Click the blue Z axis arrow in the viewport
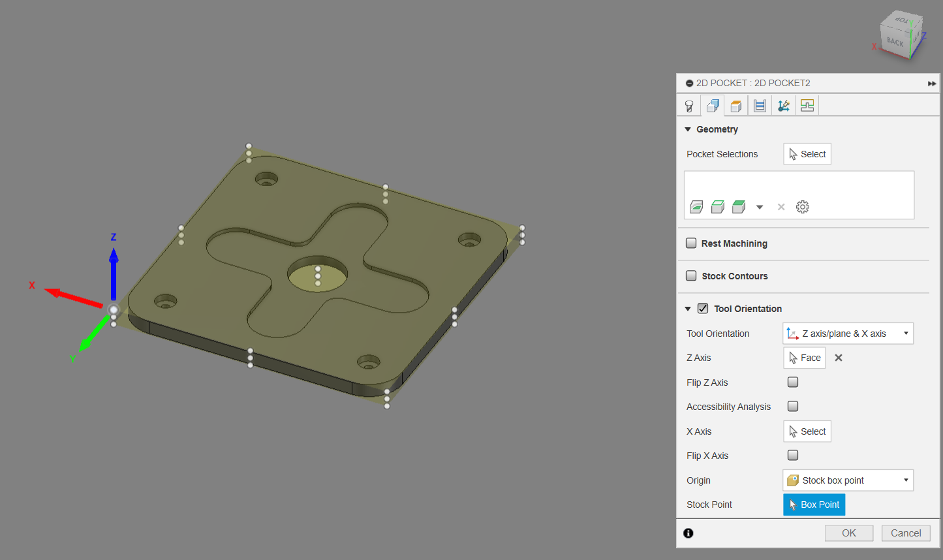The height and width of the screenshot is (560, 943). (x=114, y=273)
